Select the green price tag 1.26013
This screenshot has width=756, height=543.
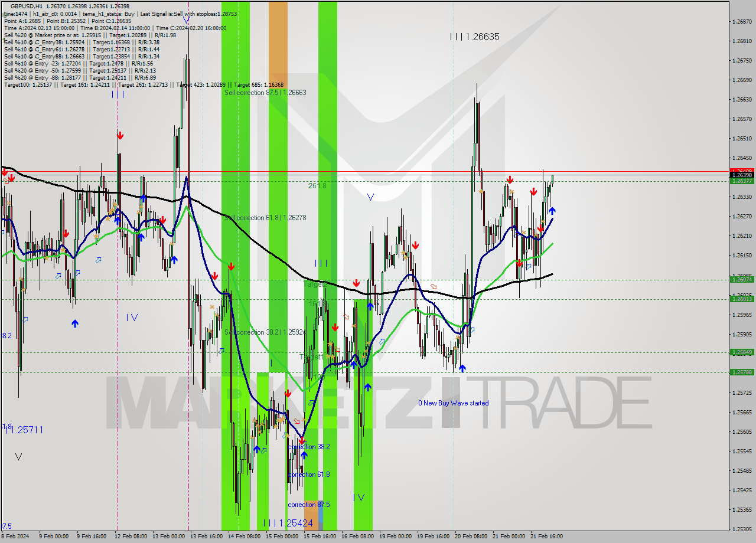(x=742, y=299)
